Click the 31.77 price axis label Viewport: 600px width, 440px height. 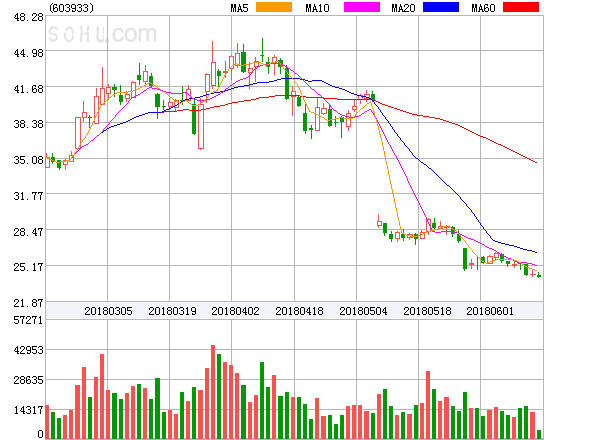(x=28, y=196)
